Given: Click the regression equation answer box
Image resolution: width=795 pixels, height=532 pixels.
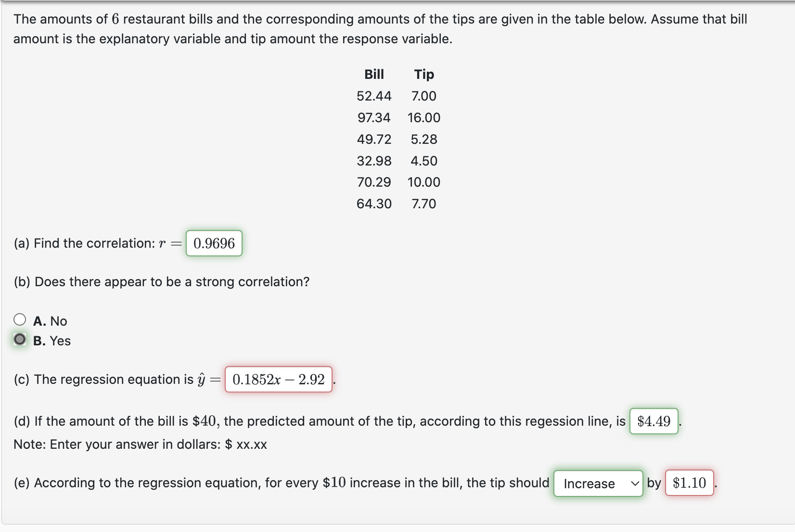Looking at the screenshot, I should point(278,380).
